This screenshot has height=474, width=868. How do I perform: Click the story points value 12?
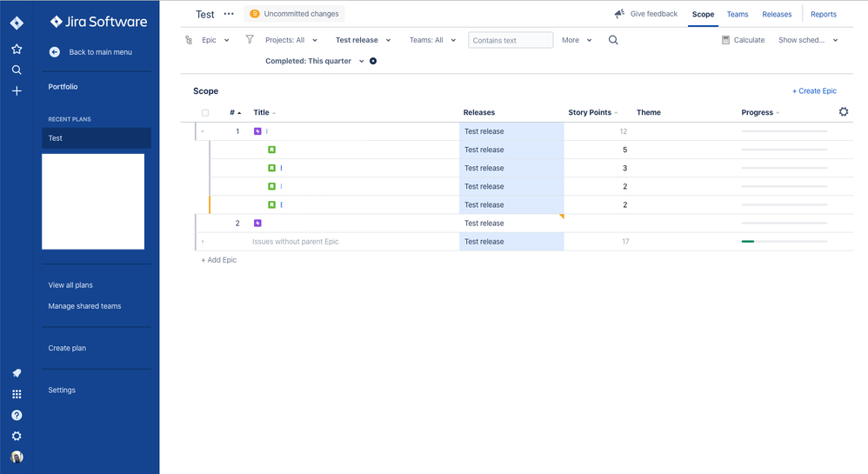click(624, 131)
